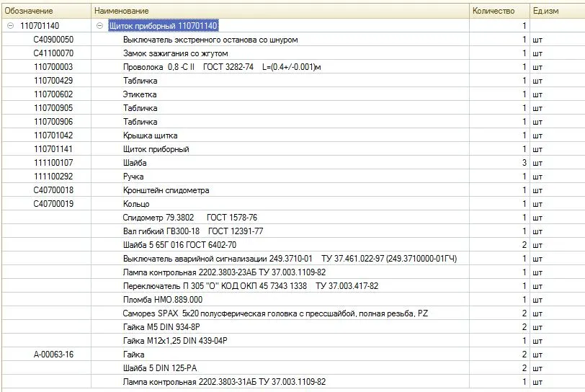The height and width of the screenshot is (392, 585).
Task: Click the Количество column header
Action: (x=499, y=11)
